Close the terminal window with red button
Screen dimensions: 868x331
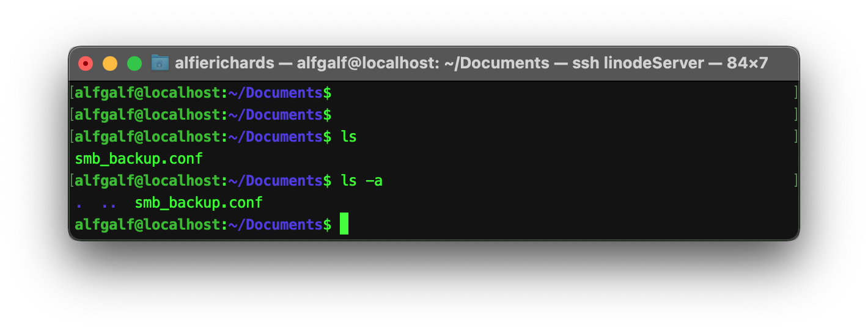[x=86, y=63]
